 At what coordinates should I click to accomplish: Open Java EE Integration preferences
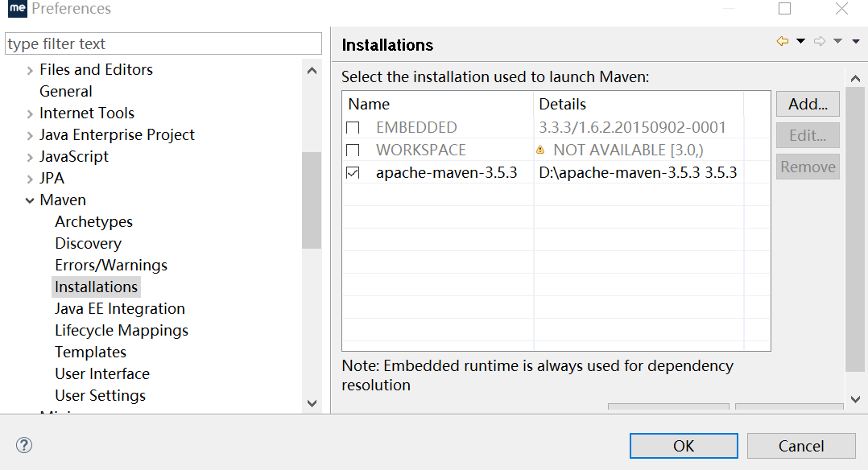click(119, 308)
